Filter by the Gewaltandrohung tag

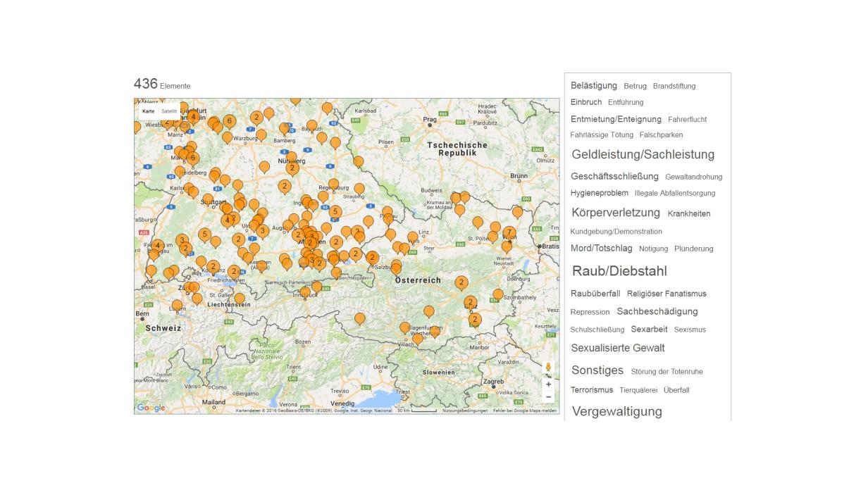(x=693, y=177)
